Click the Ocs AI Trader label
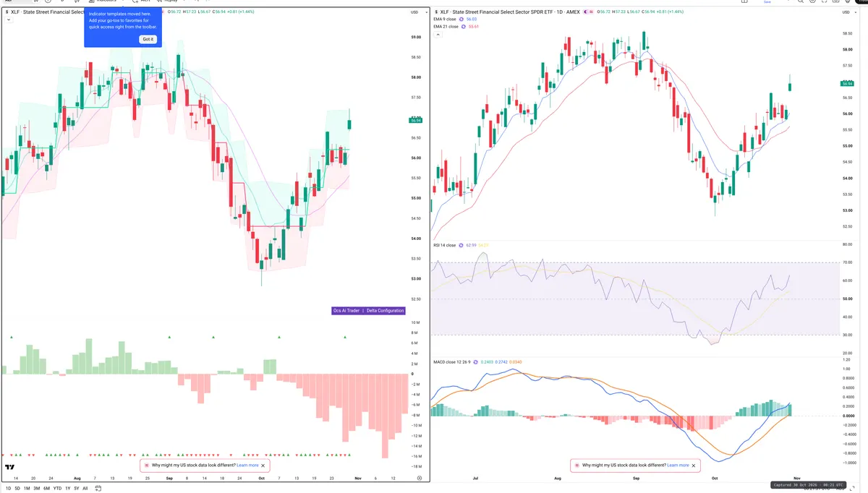Screen dimensions: 868x493 pyautogui.click(x=346, y=311)
